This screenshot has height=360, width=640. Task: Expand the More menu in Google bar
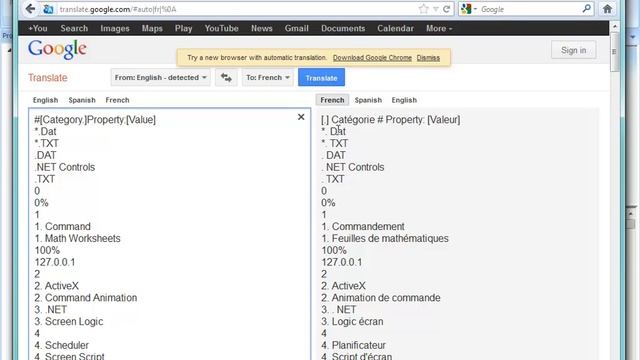439,28
